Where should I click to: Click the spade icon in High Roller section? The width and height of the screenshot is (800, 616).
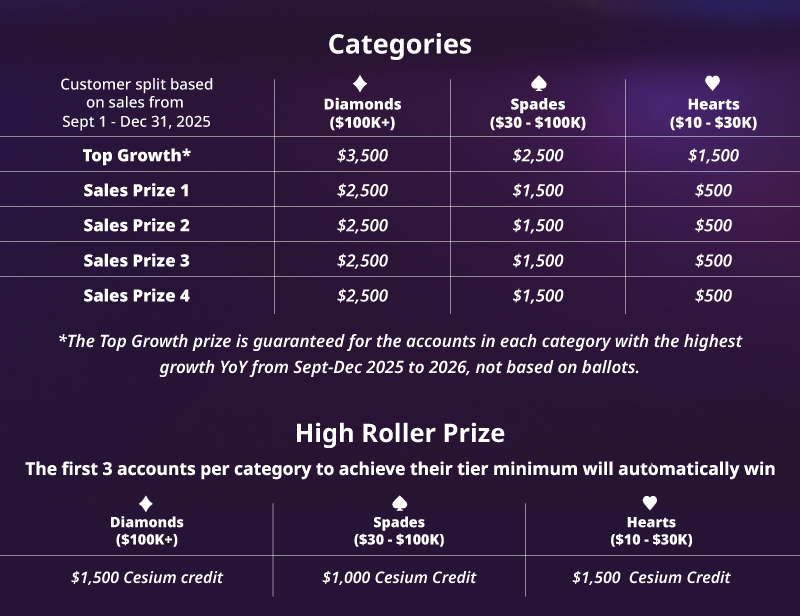tap(399, 503)
